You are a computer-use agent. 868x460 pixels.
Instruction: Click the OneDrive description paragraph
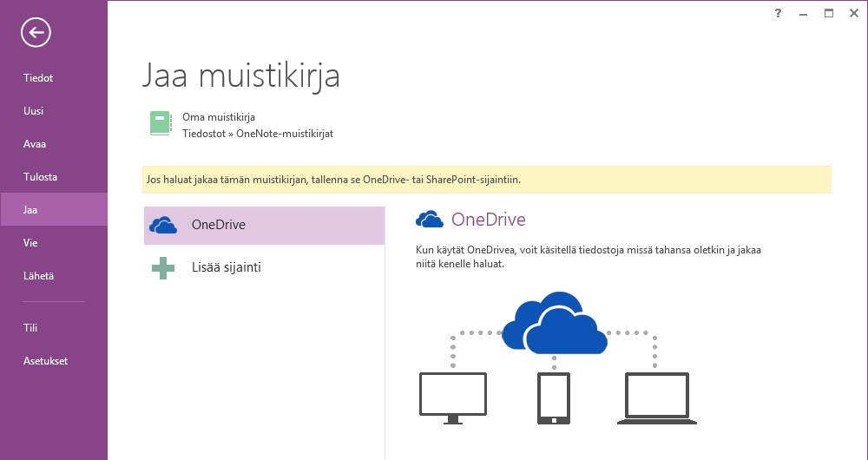point(589,257)
